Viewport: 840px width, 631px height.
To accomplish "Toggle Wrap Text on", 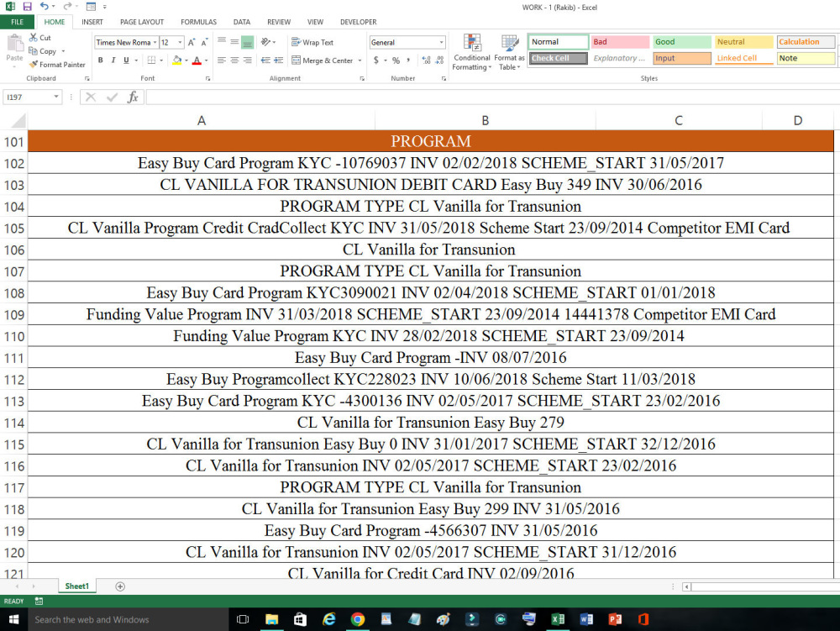I will coord(312,42).
